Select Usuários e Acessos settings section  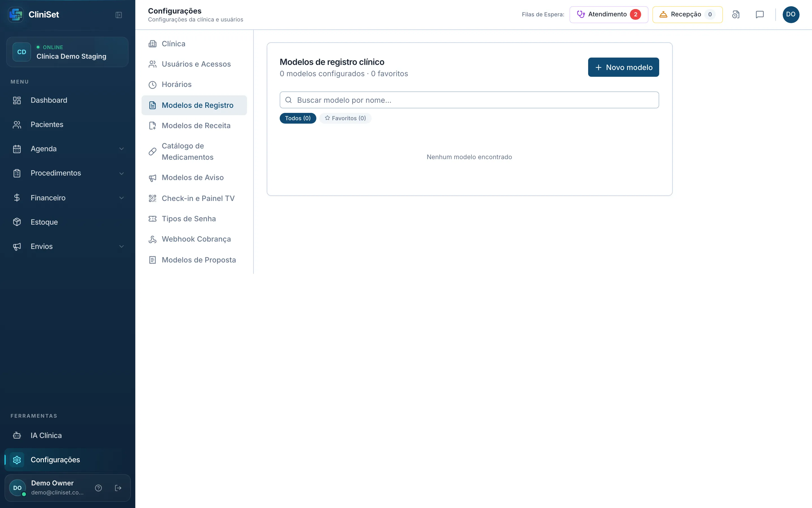(194, 64)
